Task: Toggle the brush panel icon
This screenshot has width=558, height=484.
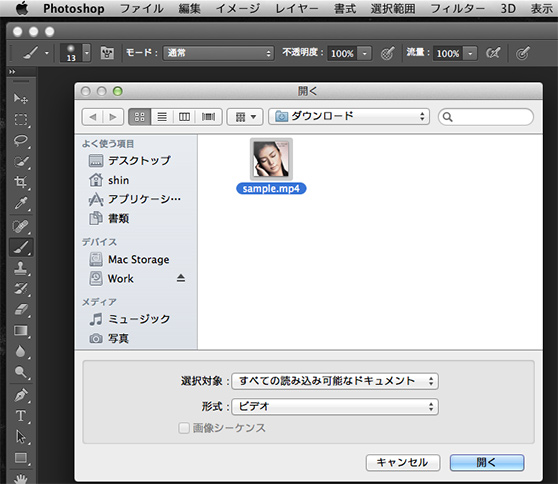Action: [x=107, y=53]
